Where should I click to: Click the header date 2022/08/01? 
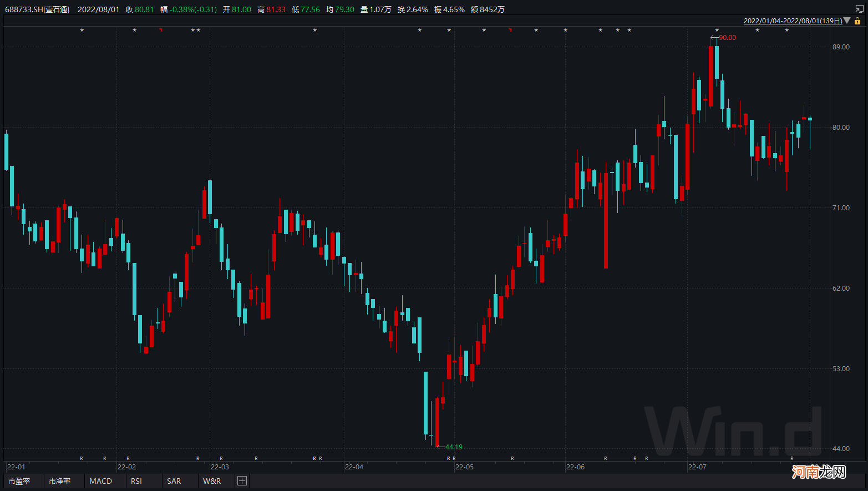(98, 9)
